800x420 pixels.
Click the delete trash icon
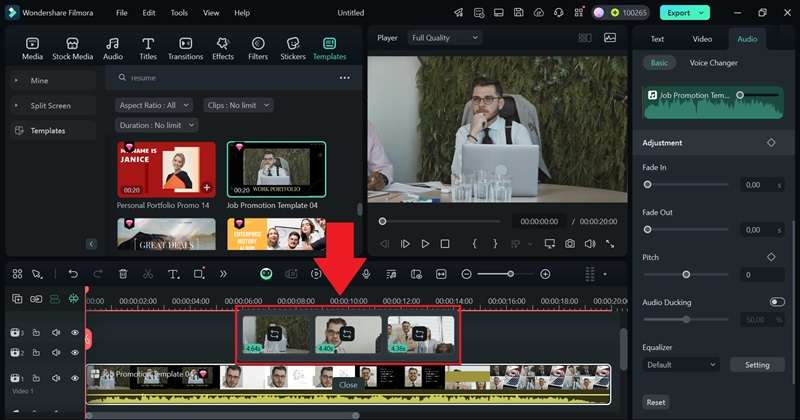pyautogui.click(x=123, y=274)
